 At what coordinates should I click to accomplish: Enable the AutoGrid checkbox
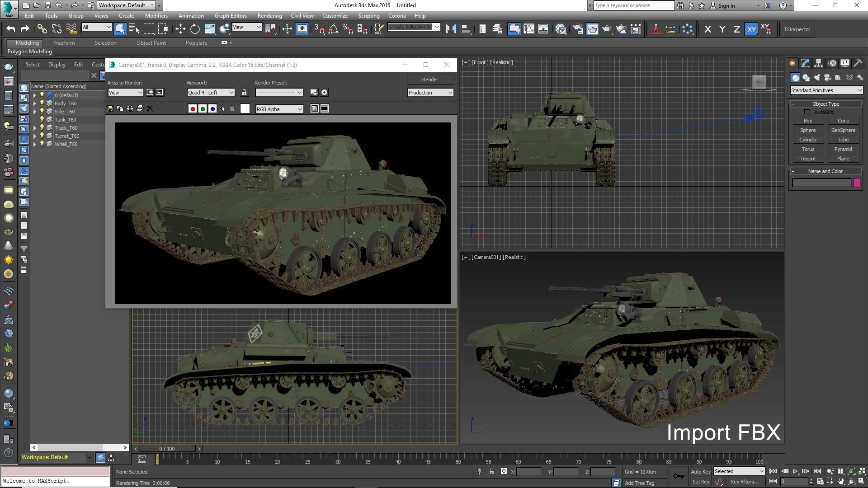807,112
